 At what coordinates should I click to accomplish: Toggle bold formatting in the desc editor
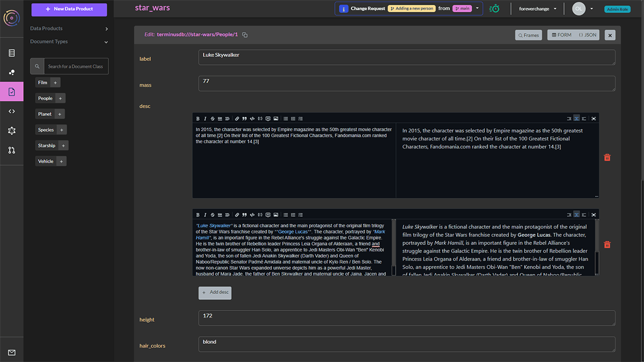(x=198, y=119)
